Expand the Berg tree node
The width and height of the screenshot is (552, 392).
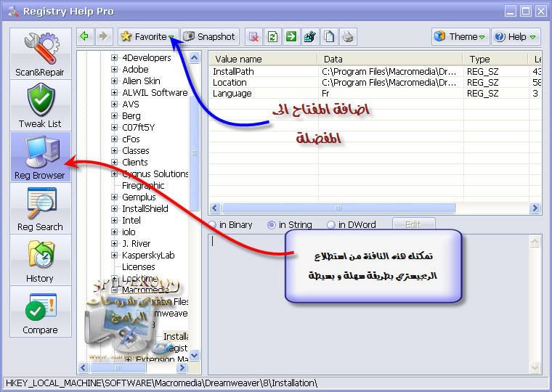coord(114,115)
